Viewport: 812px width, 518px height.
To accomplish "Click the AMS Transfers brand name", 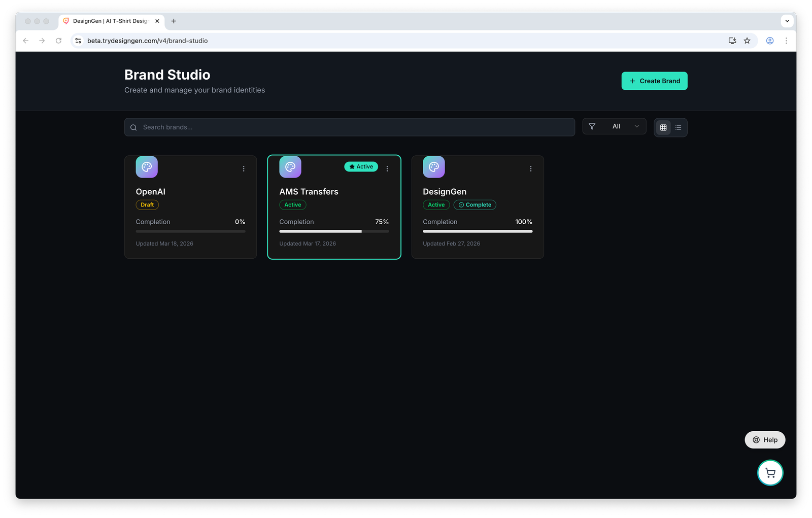I will click(309, 192).
